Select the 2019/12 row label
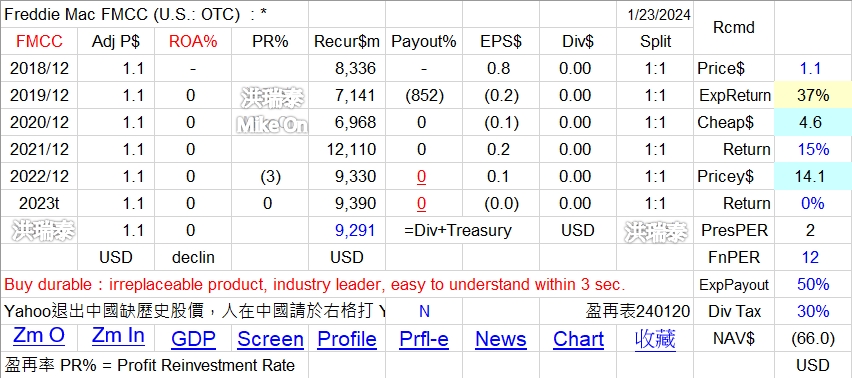852x378 pixels. (39, 96)
